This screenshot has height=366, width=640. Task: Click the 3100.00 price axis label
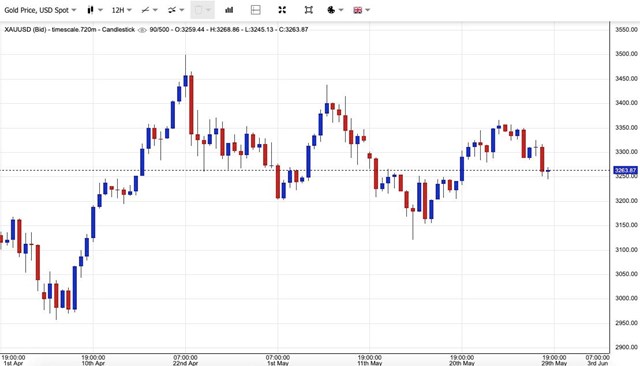click(x=626, y=250)
